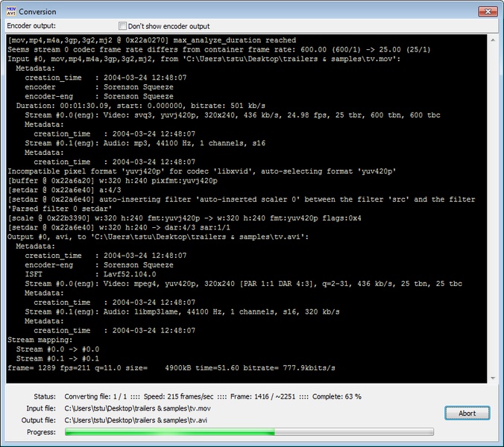Click the 'Progress:' label
Image resolution: width=504 pixels, height=447 pixels.
41,432
